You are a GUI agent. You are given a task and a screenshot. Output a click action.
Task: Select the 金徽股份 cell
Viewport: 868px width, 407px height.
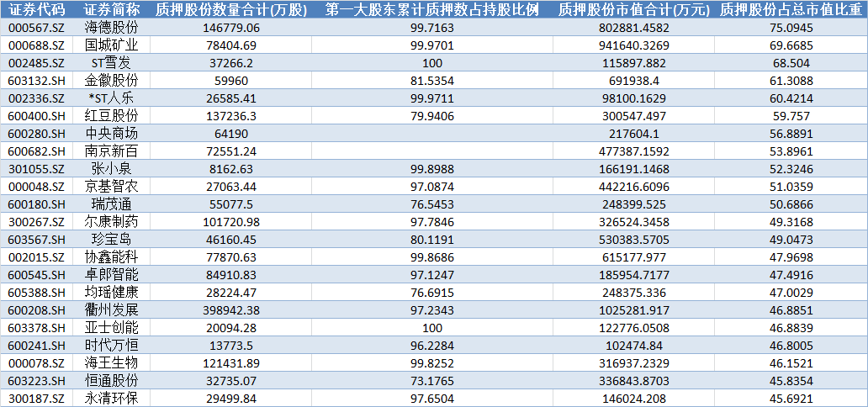[111, 80]
